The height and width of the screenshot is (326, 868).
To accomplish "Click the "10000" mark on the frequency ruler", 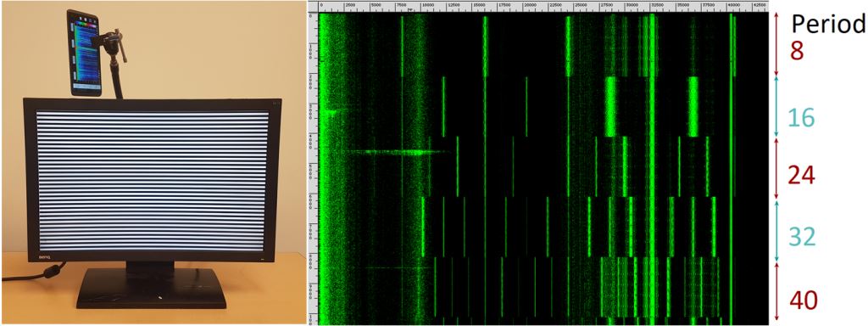I will click(428, 5).
